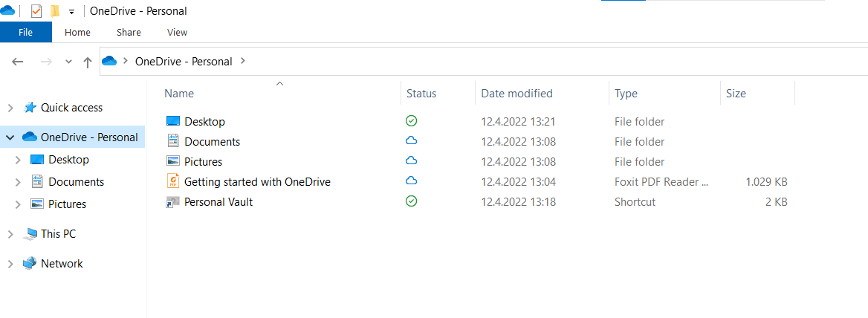Image resolution: width=868 pixels, height=318 pixels.
Task: Expand the Quick access tree node
Action: [x=10, y=108]
